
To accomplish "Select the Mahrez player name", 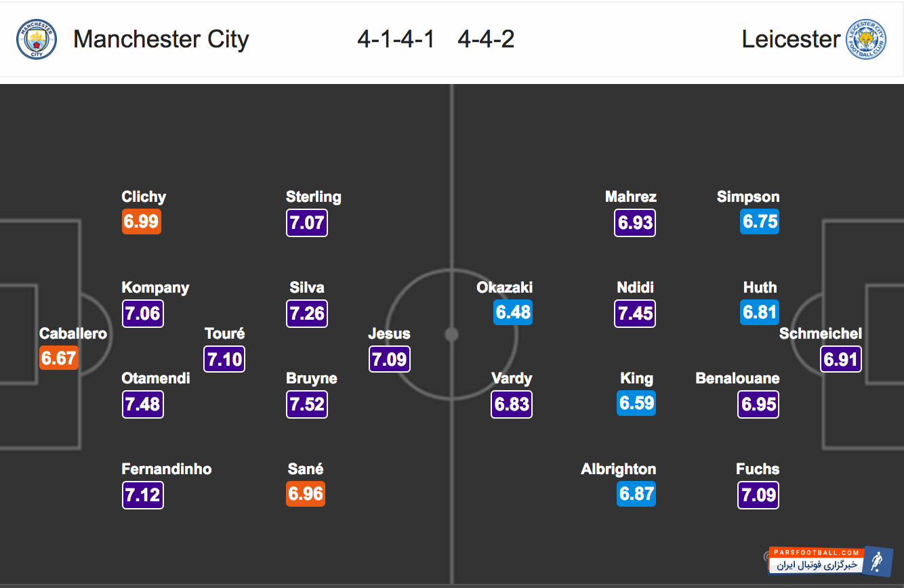I will pyautogui.click(x=631, y=196).
